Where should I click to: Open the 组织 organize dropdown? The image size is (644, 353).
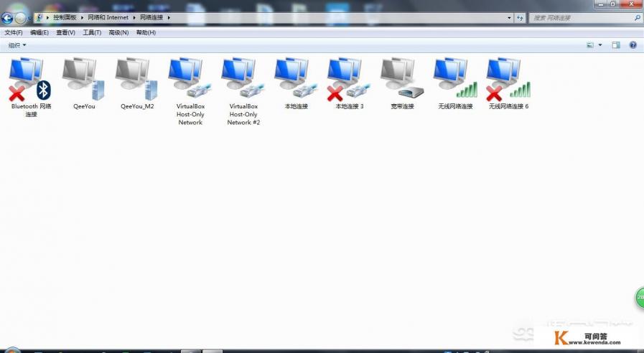(x=17, y=45)
